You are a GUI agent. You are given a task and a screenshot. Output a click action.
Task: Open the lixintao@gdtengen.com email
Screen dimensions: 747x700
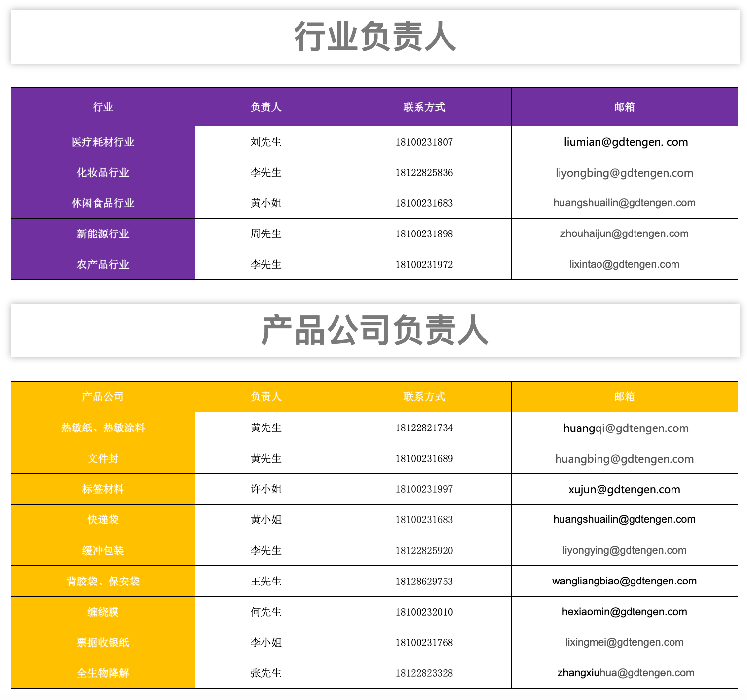click(x=625, y=265)
